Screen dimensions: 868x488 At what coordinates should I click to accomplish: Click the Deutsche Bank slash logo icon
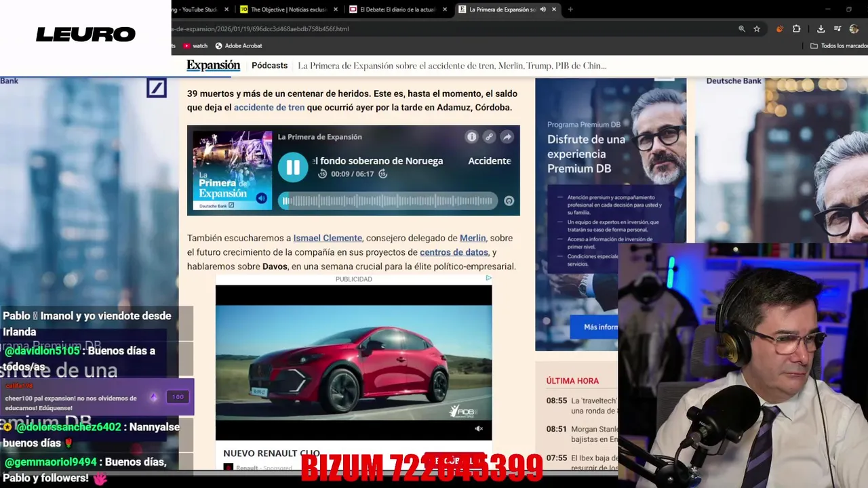[x=157, y=88]
